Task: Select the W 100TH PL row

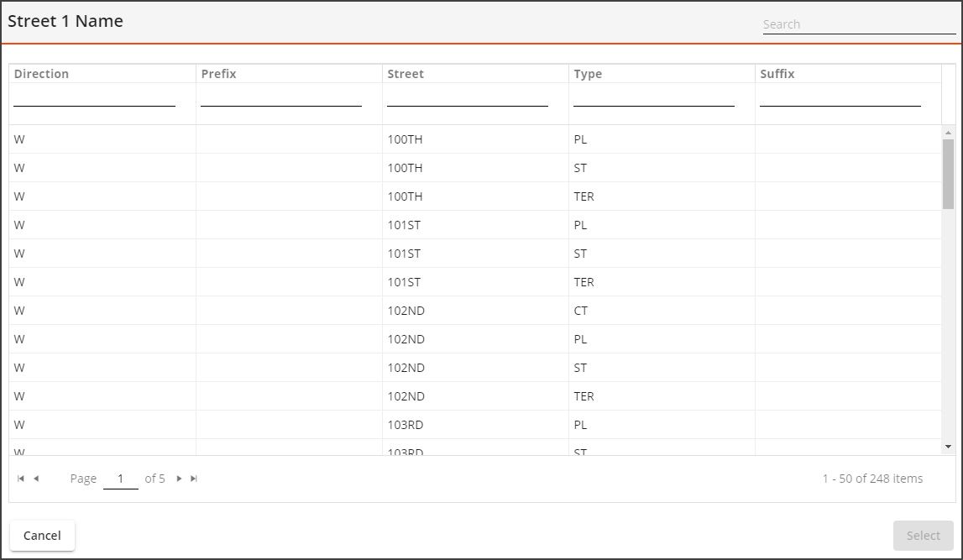Action: [x=405, y=139]
